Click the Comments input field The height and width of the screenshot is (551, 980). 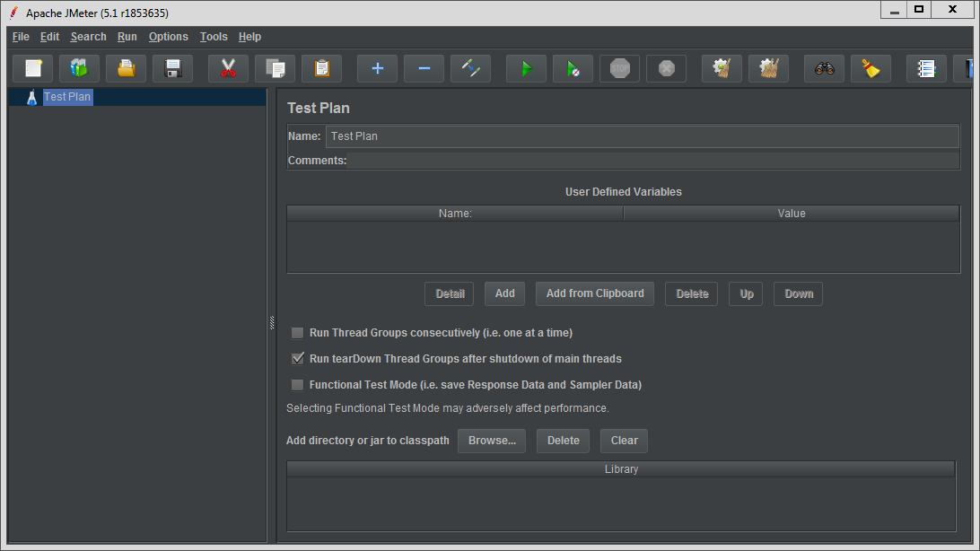coord(653,161)
